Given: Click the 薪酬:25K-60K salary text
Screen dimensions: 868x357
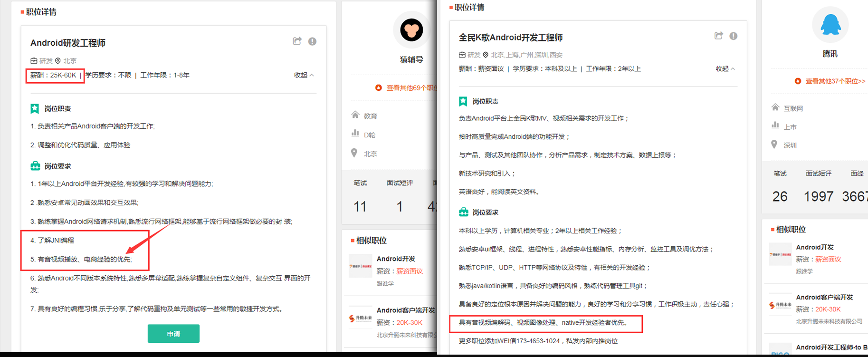Looking at the screenshot, I should [x=53, y=75].
